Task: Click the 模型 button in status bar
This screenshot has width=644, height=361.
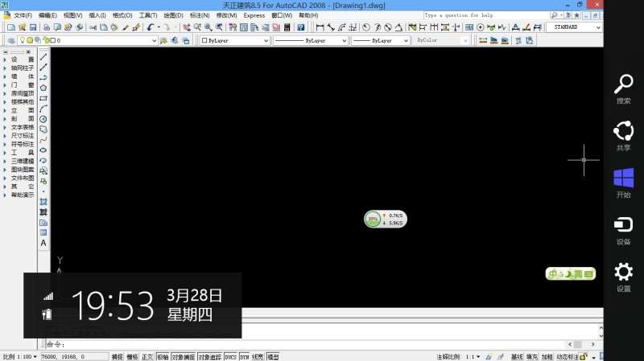Action: (273, 356)
